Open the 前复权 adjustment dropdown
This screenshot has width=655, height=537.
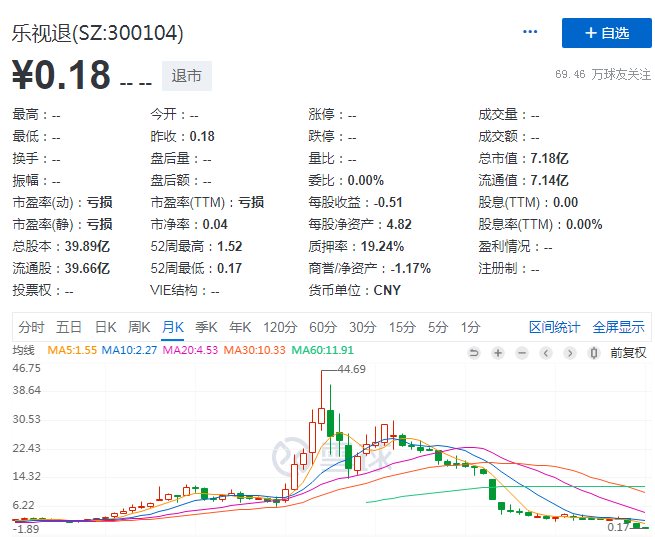(x=628, y=352)
